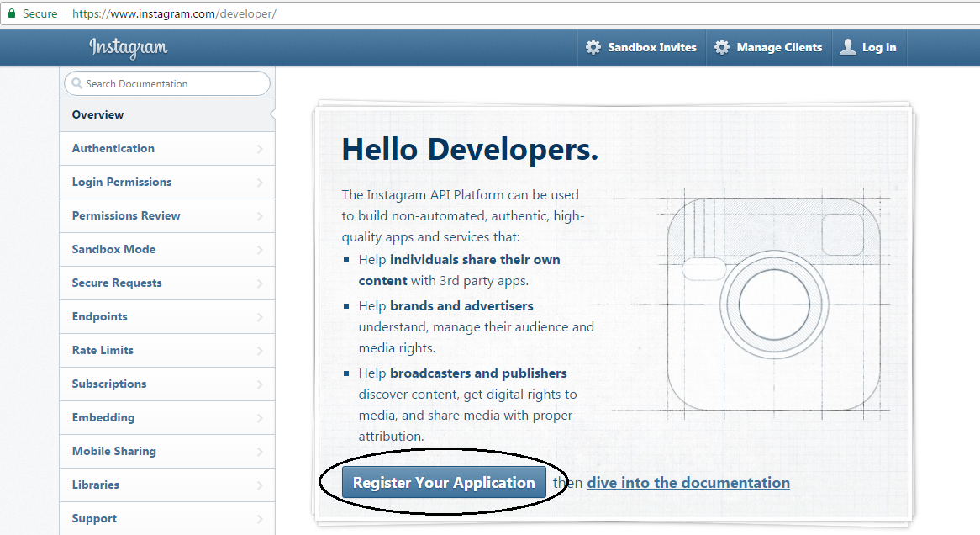The image size is (980, 535).
Task: Open Secure Requests documentation
Action: click(167, 283)
